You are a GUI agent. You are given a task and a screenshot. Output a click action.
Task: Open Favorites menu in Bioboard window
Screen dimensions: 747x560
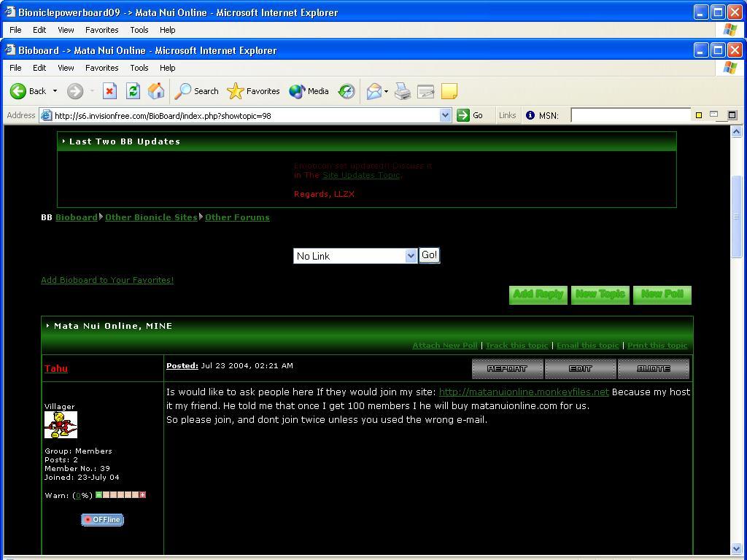(x=102, y=68)
